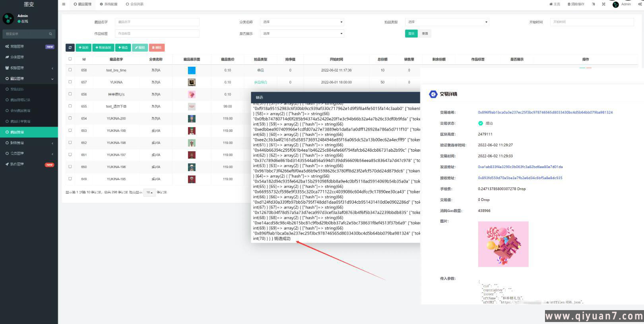Click the green 提交 submit button
644x324 pixels.
point(411,34)
